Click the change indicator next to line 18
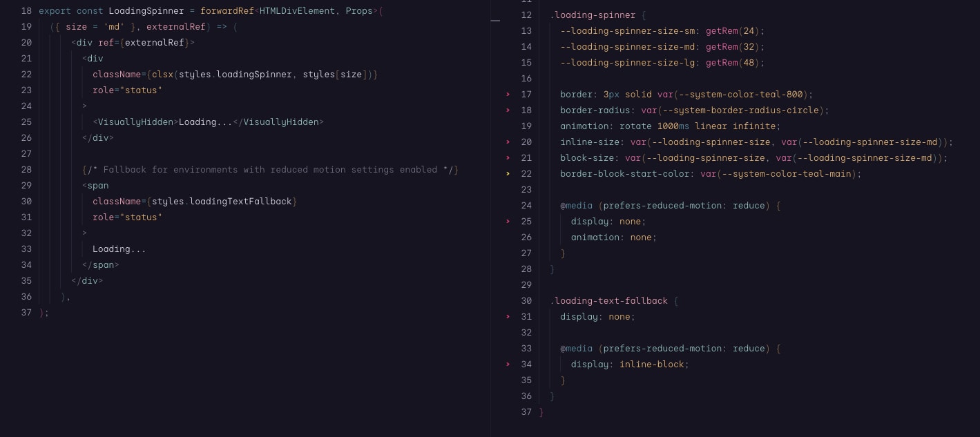 coord(508,110)
